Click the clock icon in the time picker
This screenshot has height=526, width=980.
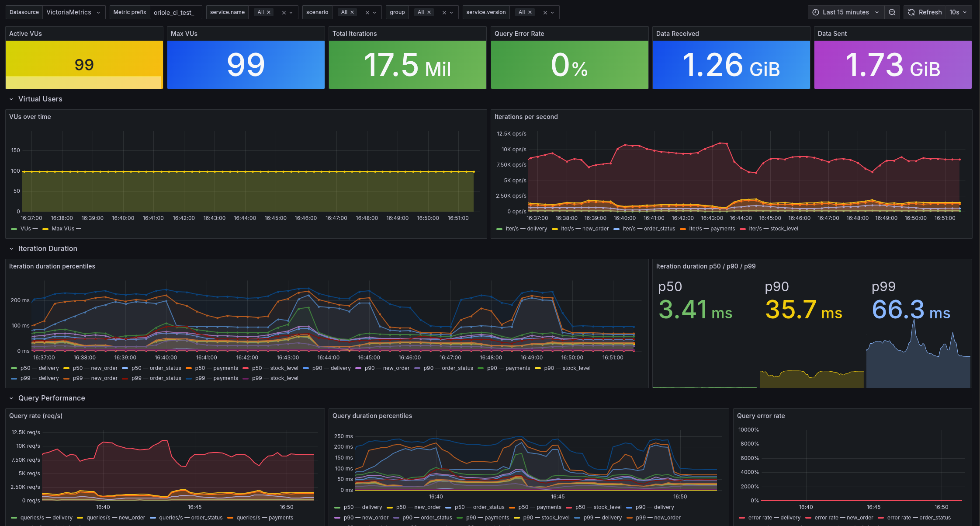pyautogui.click(x=815, y=12)
